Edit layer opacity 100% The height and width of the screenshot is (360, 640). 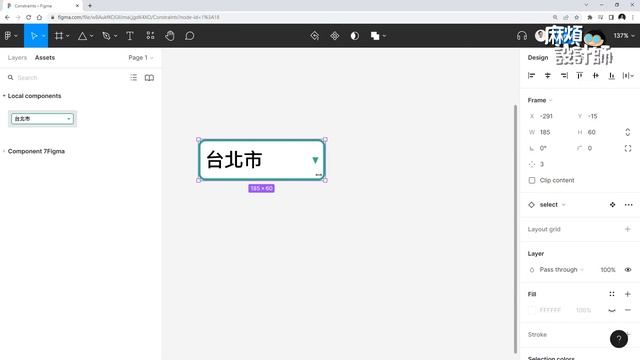point(608,270)
